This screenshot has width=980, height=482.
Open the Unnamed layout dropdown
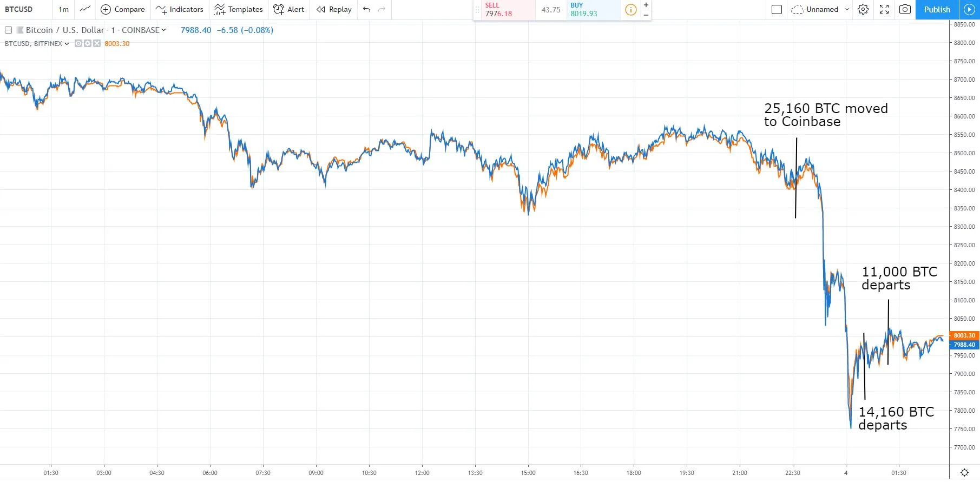[847, 9]
